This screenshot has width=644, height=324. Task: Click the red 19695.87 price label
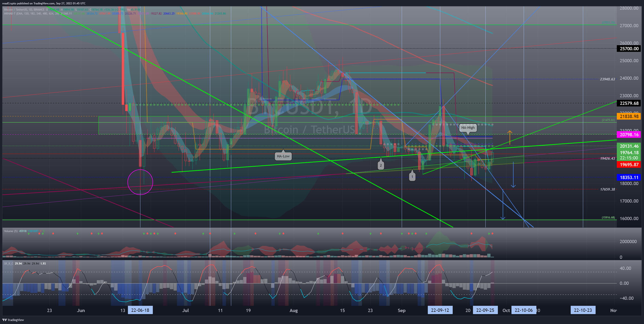click(x=629, y=165)
